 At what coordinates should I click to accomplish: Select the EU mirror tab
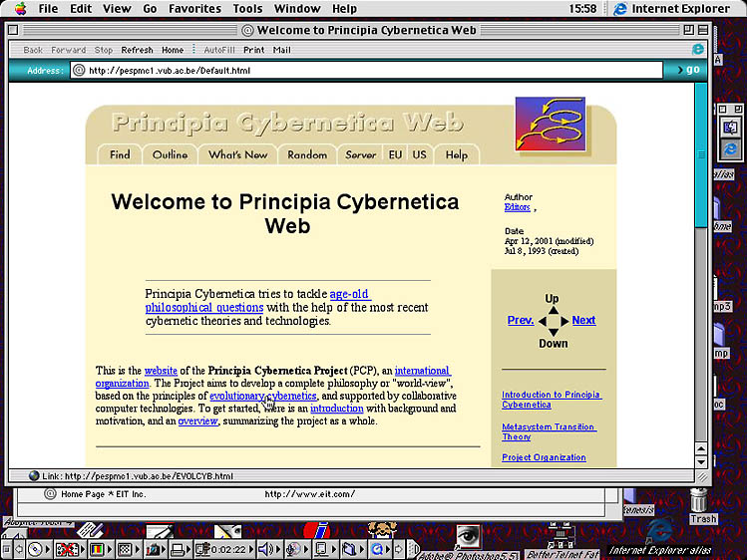coord(395,154)
